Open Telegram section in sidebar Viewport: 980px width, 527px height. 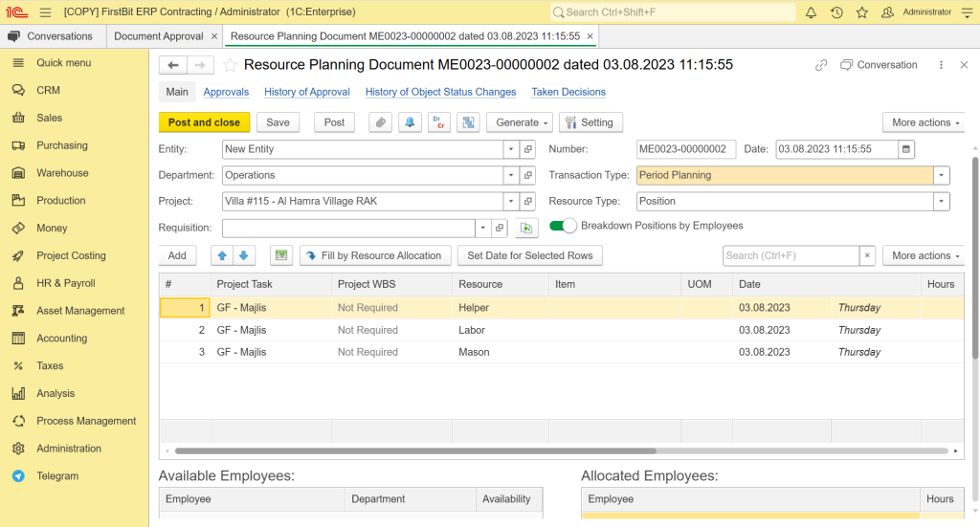coord(57,475)
